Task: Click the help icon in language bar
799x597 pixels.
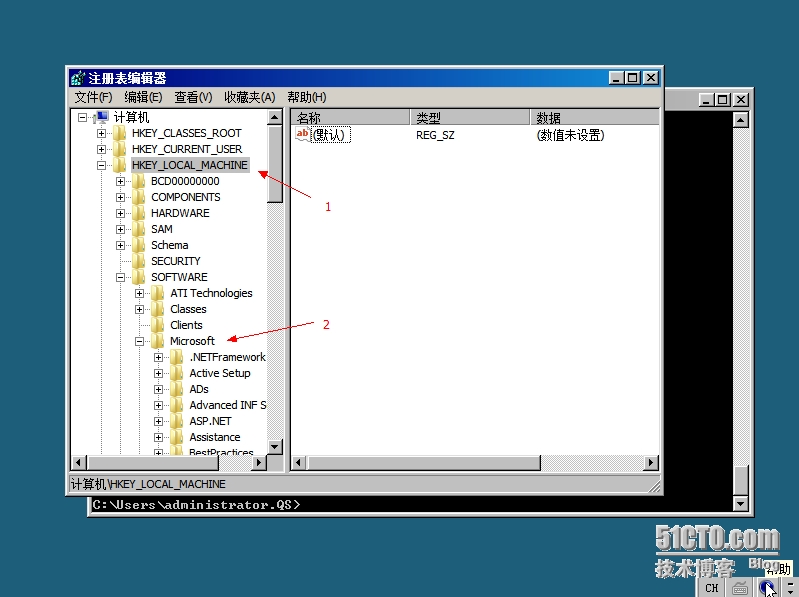Action: tap(766, 588)
